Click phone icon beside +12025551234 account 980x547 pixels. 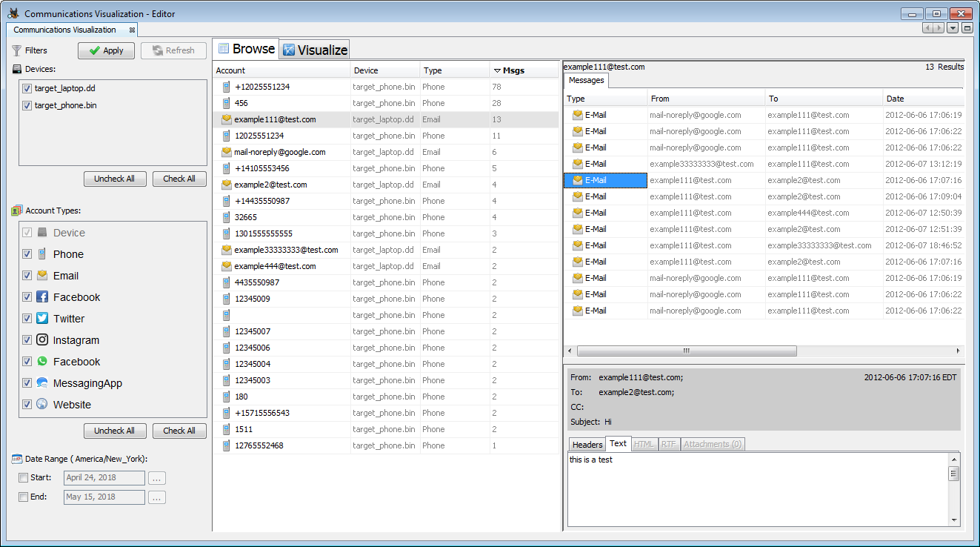[x=227, y=87]
